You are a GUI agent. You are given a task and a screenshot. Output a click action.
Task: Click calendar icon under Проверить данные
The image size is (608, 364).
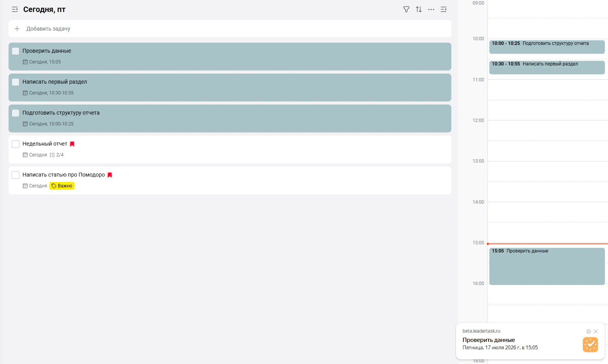(x=25, y=62)
